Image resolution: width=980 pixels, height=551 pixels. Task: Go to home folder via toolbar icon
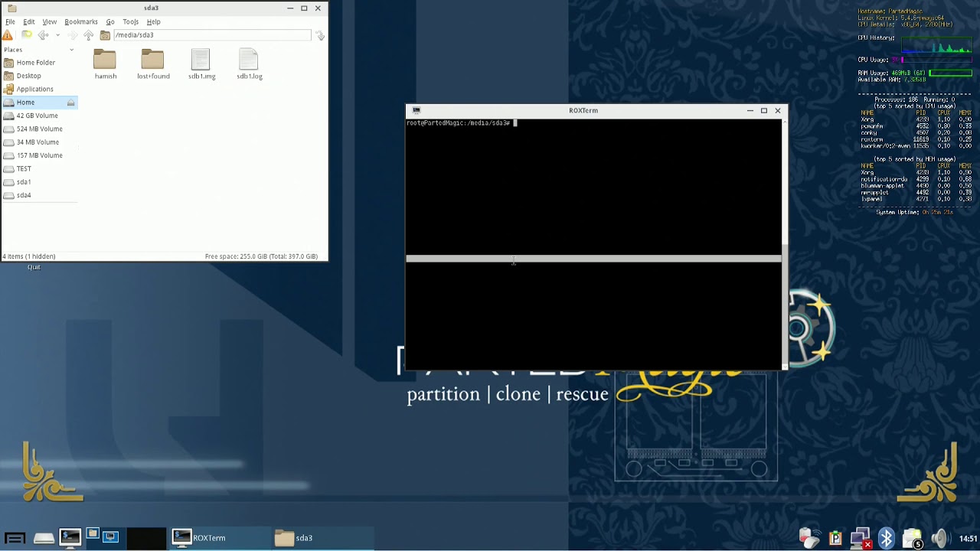click(x=105, y=35)
